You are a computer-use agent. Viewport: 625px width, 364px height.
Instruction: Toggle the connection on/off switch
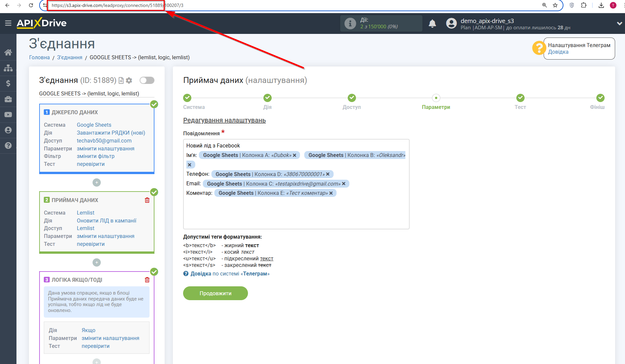[147, 80]
